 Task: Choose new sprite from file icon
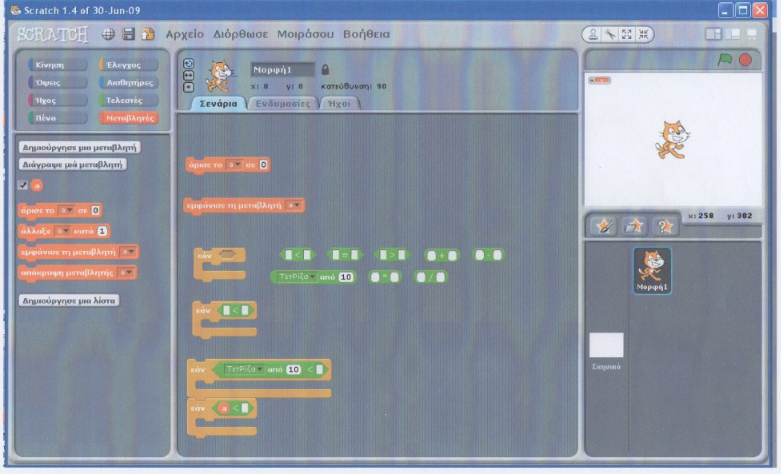pyautogui.click(x=634, y=227)
